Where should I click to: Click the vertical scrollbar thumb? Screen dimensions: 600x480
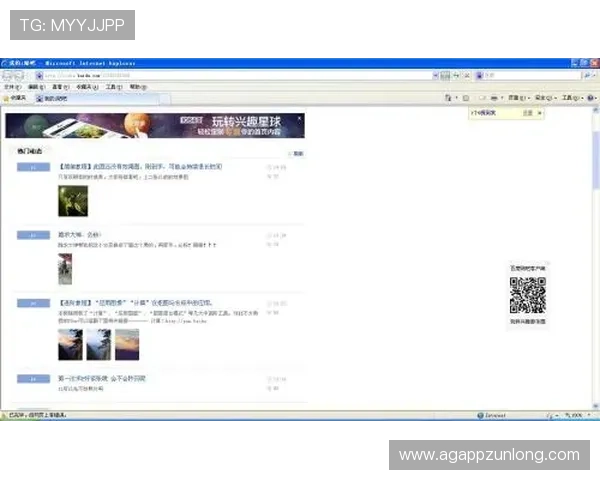[x=595, y=160]
